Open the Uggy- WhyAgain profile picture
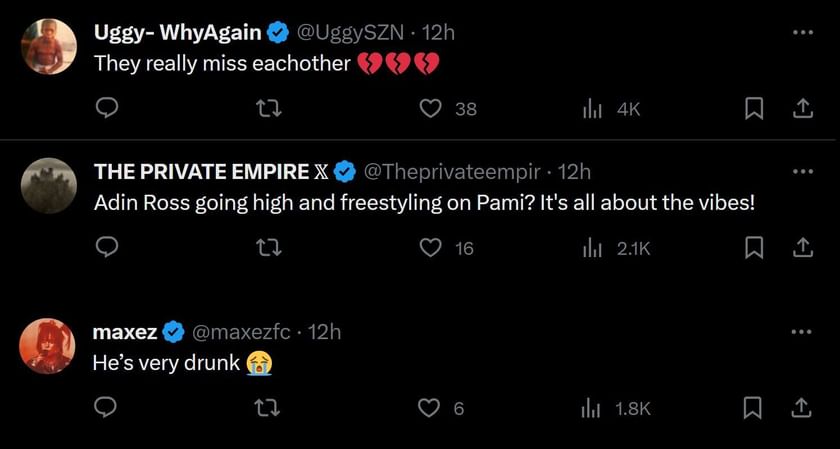Viewport: 840px width, 449px height. pos(47,46)
